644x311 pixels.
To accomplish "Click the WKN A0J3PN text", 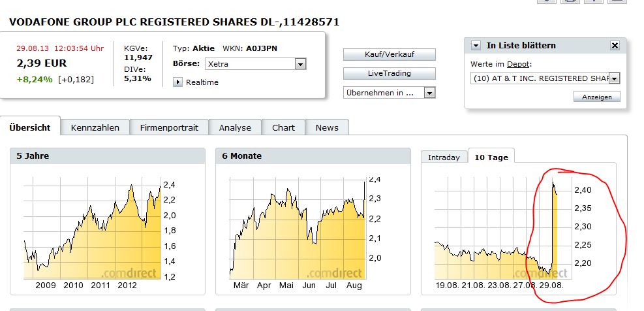I will (x=250, y=48).
